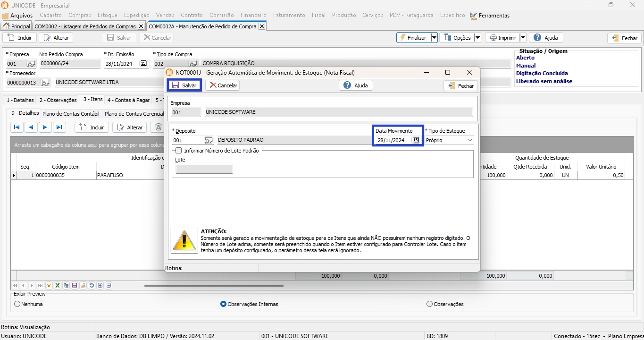Click the Excel export icon in grid footer
This screenshot has height=340, width=644.
(x=57, y=286)
